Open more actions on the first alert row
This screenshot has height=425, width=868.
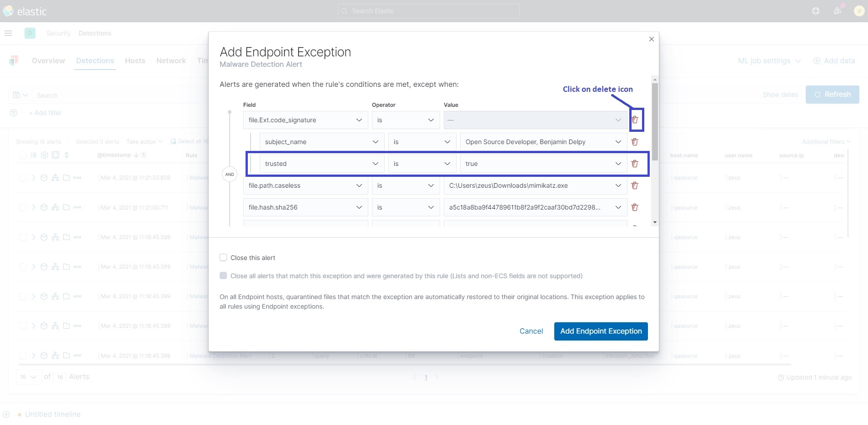click(77, 178)
